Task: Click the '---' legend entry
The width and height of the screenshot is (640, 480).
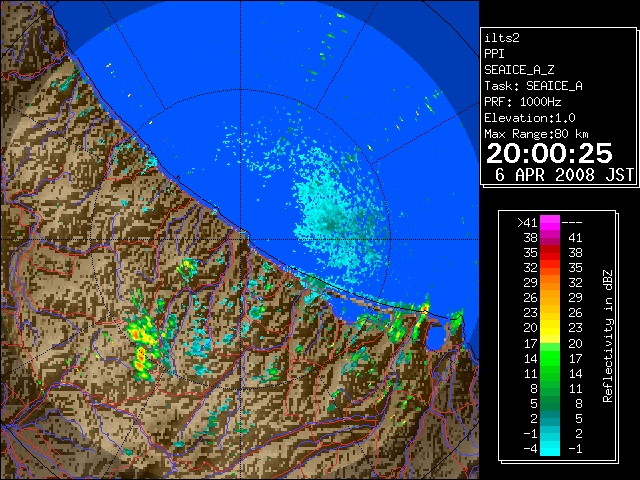Action: pyautogui.click(x=572, y=222)
